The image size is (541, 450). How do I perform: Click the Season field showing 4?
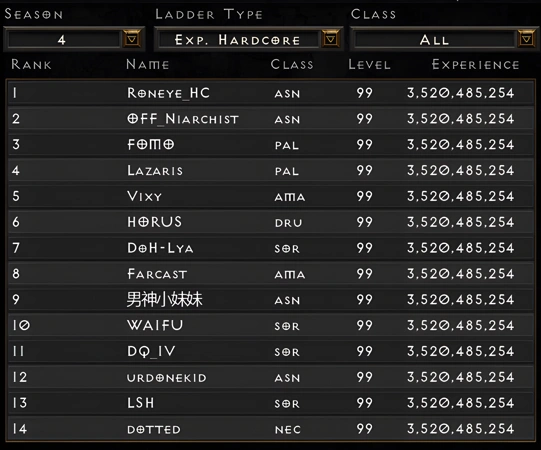64,40
